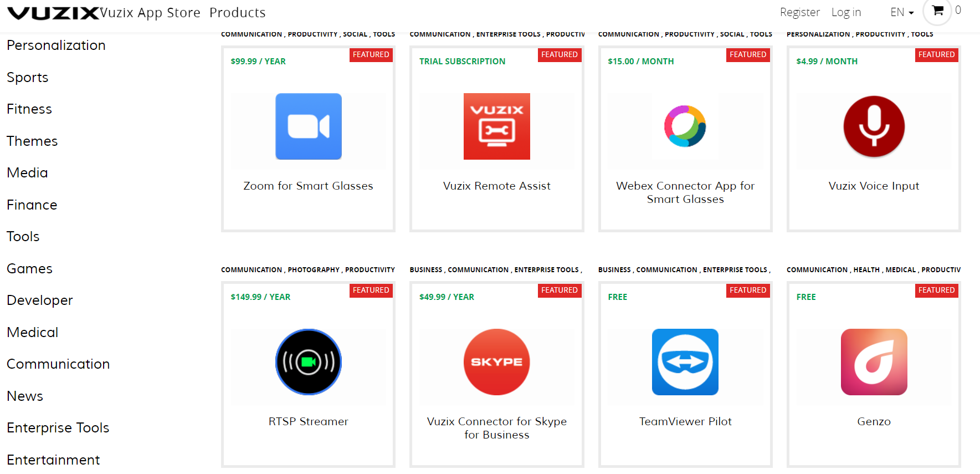980x474 pixels.
Task: Open the TeamViewer Pilot app icon
Action: click(685, 362)
